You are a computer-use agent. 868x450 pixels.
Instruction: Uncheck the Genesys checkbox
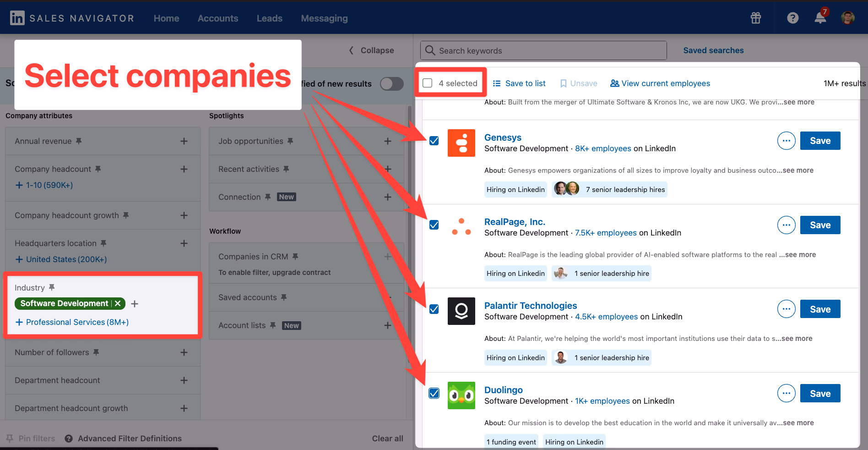coord(434,141)
